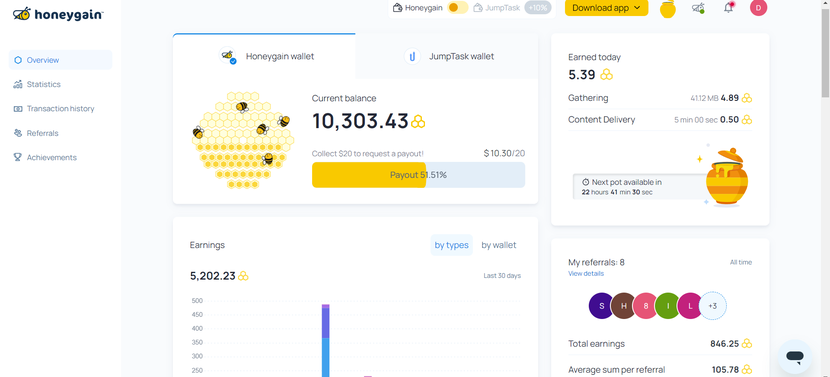Image resolution: width=830 pixels, height=377 pixels.
Task: Click the +10% bonus badge
Action: (x=538, y=8)
